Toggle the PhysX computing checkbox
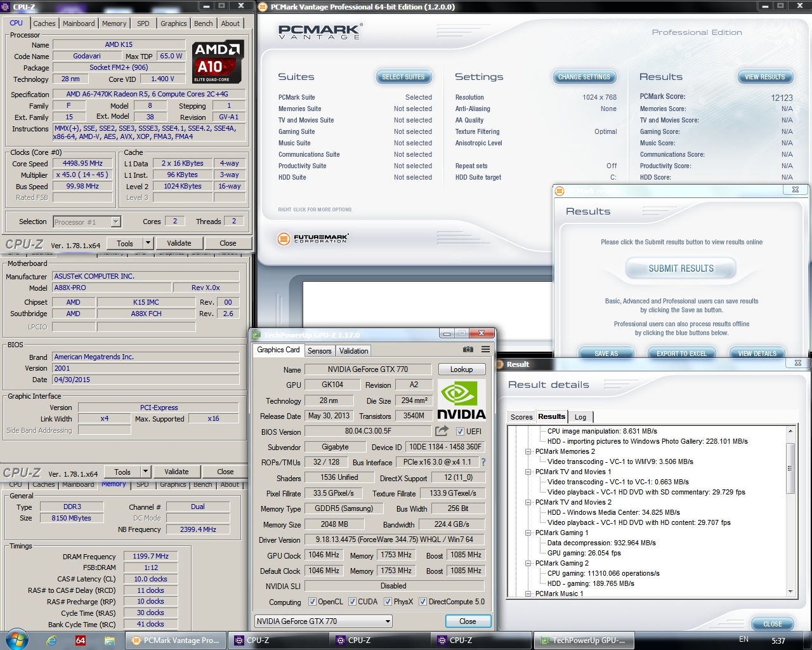The height and width of the screenshot is (650, 812). point(388,602)
